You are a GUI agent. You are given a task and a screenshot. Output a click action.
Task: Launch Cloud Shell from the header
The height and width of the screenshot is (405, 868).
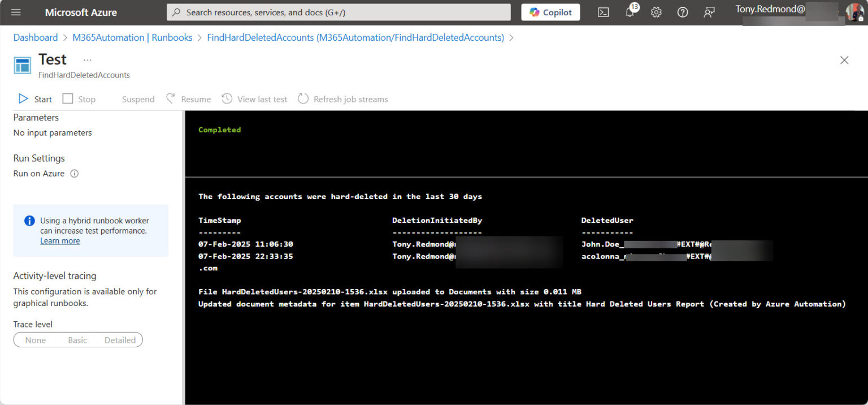coord(603,12)
